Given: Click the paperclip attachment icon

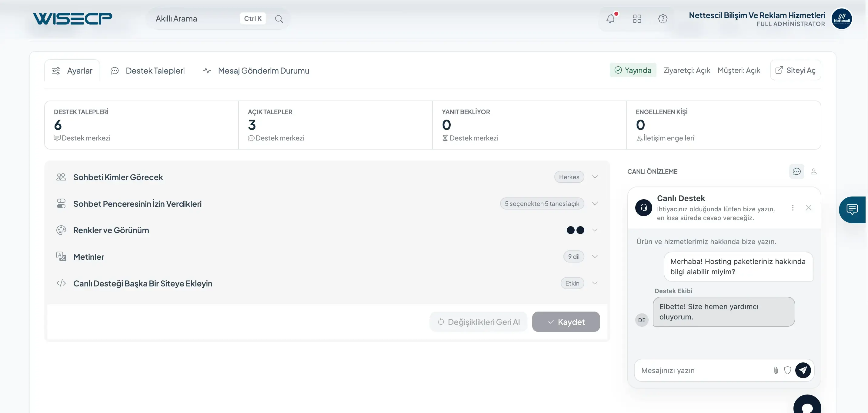Looking at the screenshot, I should (x=776, y=370).
